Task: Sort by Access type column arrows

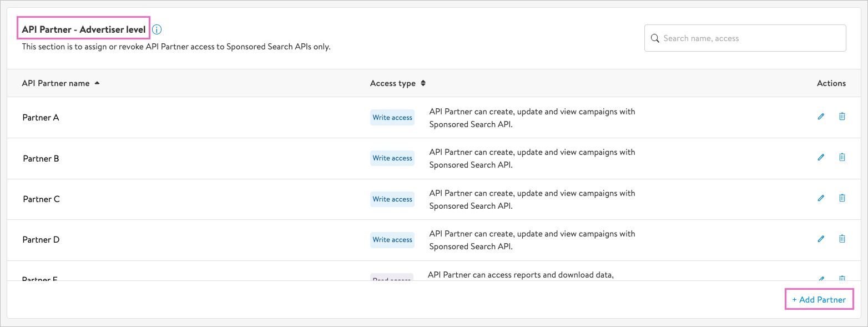Action: click(423, 83)
